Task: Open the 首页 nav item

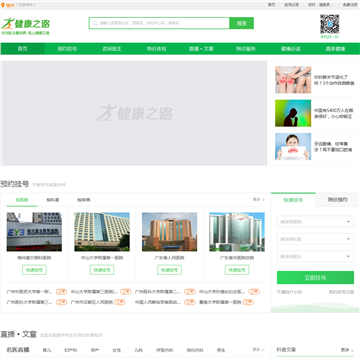Action: [x=23, y=49]
